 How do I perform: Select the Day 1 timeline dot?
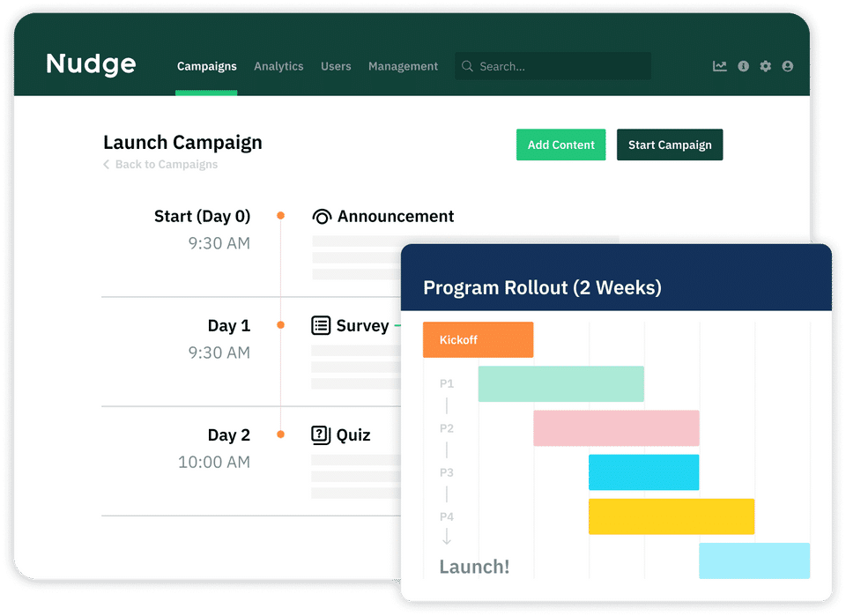click(280, 324)
